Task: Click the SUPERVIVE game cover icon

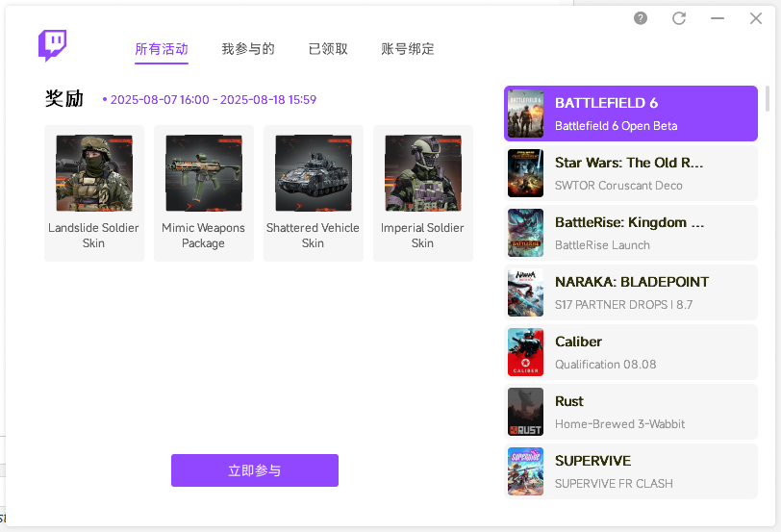Action: point(525,471)
